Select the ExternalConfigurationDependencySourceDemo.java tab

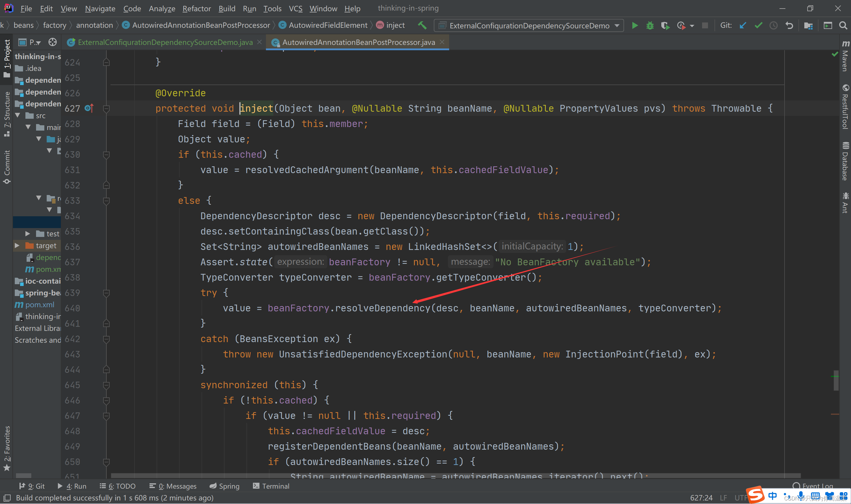click(165, 41)
